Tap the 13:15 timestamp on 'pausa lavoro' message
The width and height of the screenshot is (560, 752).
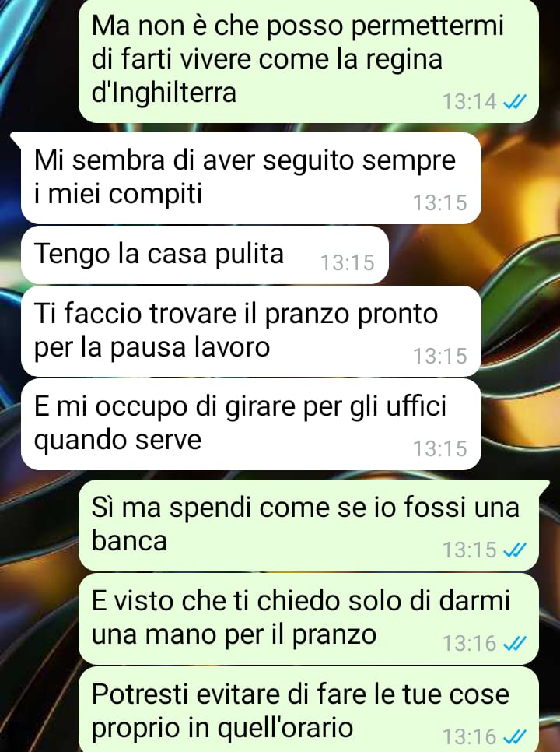440,356
